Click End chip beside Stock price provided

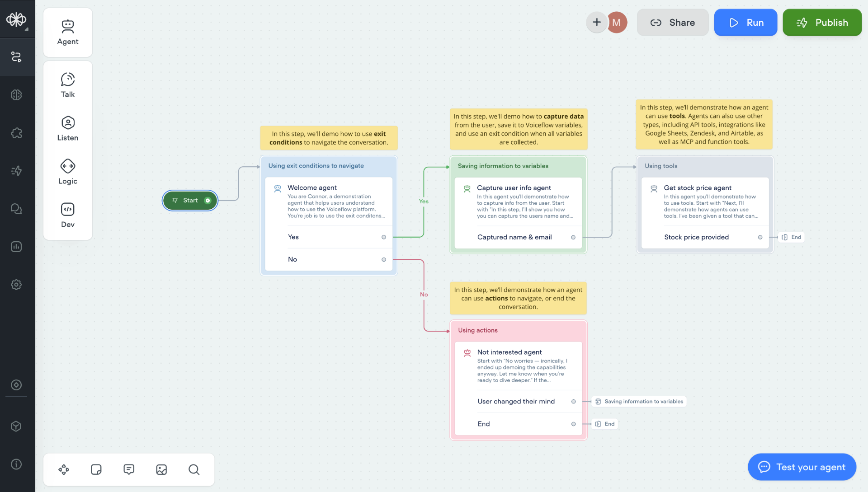click(x=791, y=237)
